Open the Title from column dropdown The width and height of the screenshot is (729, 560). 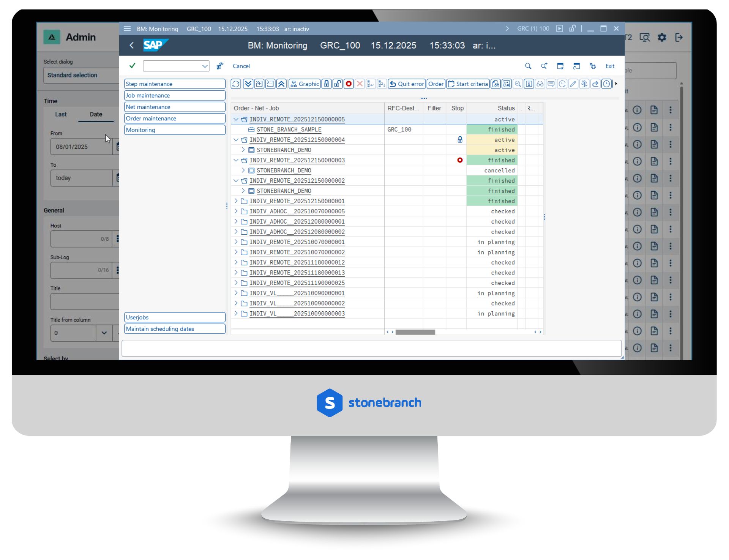pyautogui.click(x=104, y=333)
